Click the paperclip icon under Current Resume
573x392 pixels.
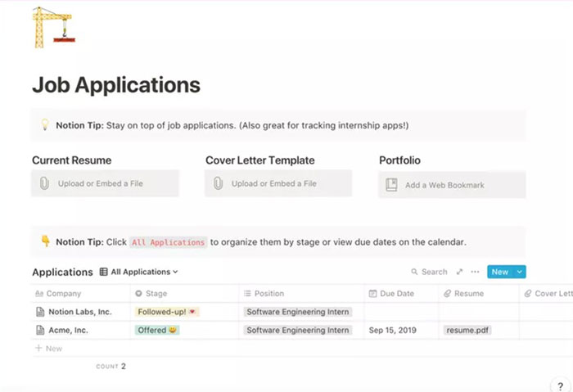45,183
